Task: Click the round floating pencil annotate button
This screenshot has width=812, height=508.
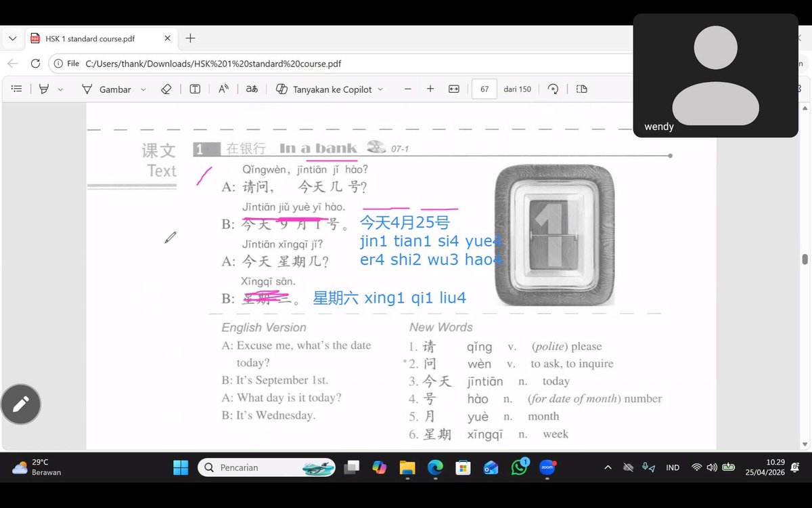Action: click(21, 404)
